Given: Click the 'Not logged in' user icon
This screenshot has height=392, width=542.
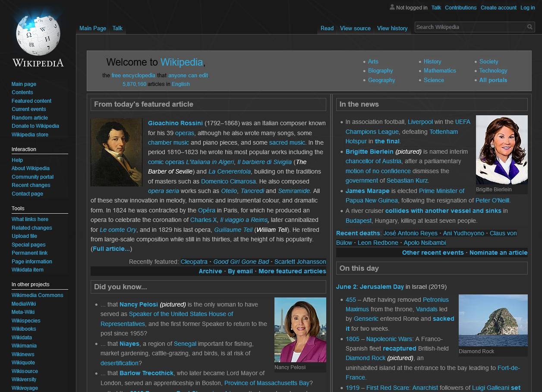Looking at the screenshot, I should point(392,7).
